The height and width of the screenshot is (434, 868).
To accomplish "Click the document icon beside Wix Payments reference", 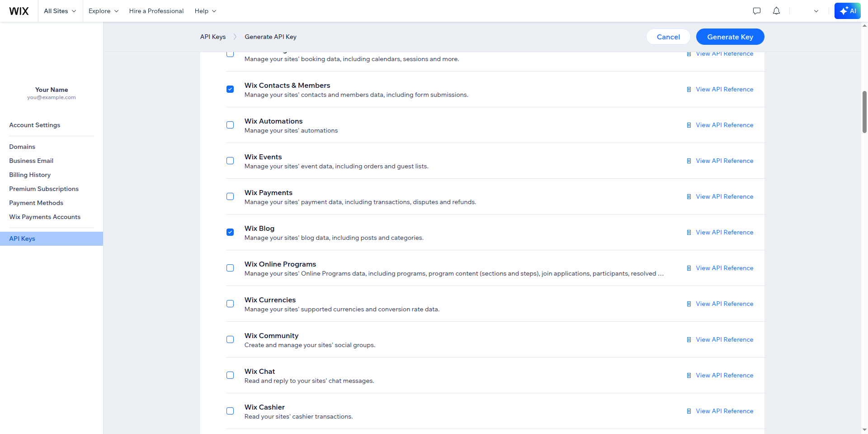I will pyautogui.click(x=689, y=197).
